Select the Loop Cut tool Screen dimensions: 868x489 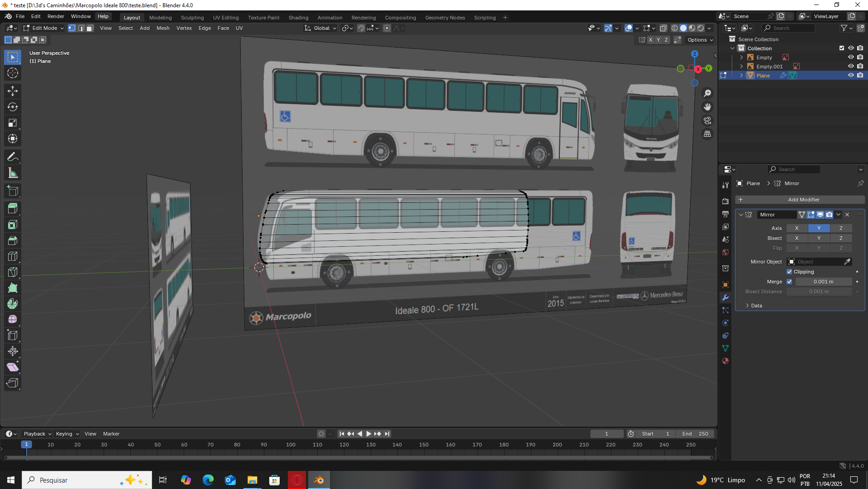click(x=13, y=256)
